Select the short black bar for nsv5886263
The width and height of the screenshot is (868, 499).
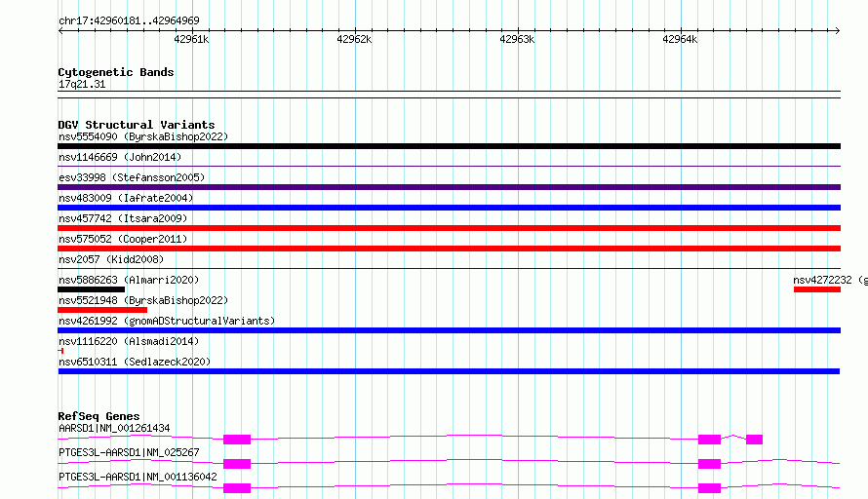(x=92, y=289)
